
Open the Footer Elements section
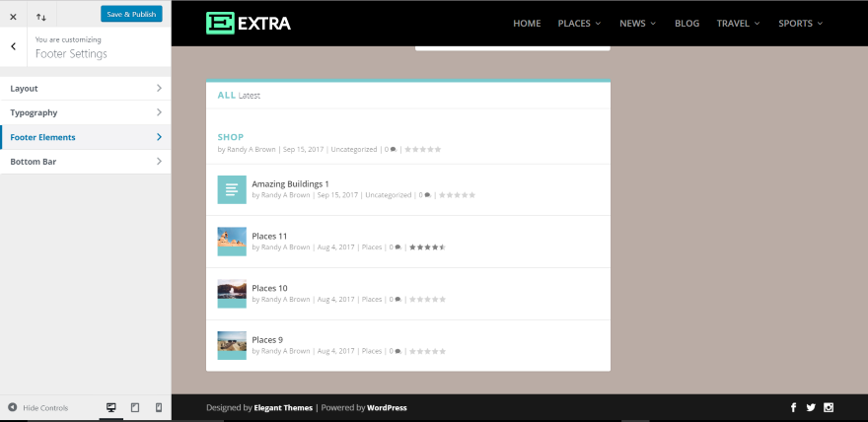click(x=86, y=137)
